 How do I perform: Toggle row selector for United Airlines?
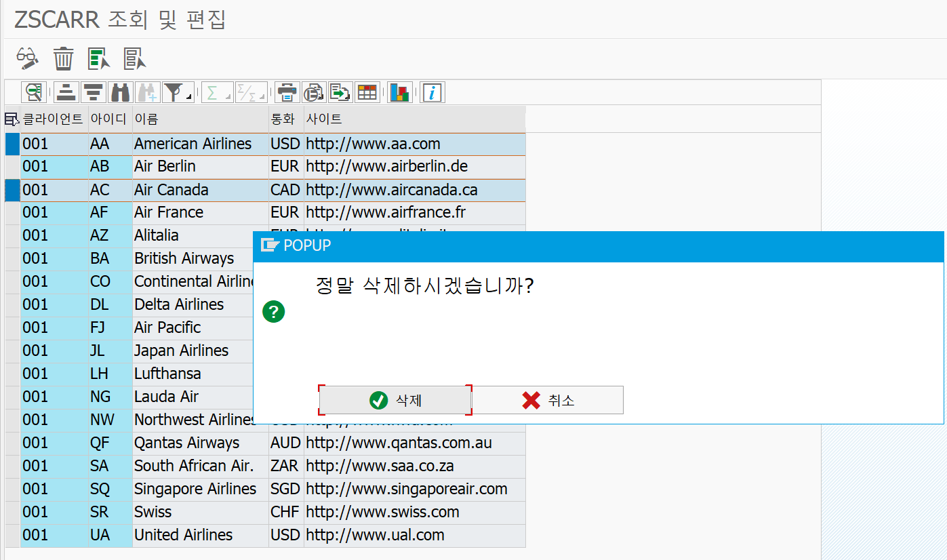click(x=12, y=536)
